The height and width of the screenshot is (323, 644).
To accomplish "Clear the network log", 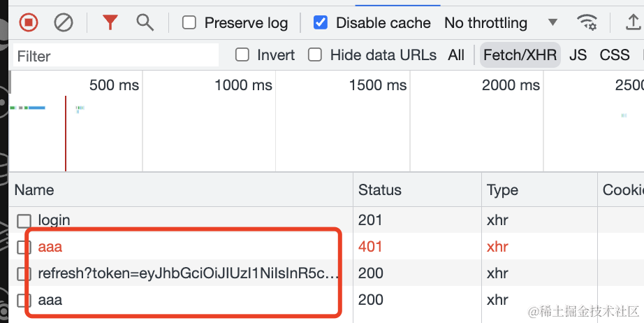I will click(x=64, y=23).
